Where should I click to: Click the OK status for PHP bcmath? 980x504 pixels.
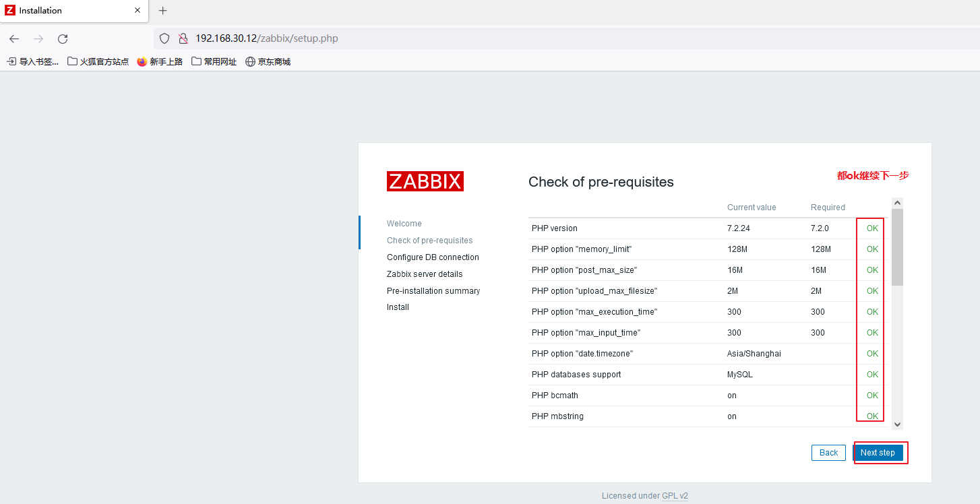(872, 396)
